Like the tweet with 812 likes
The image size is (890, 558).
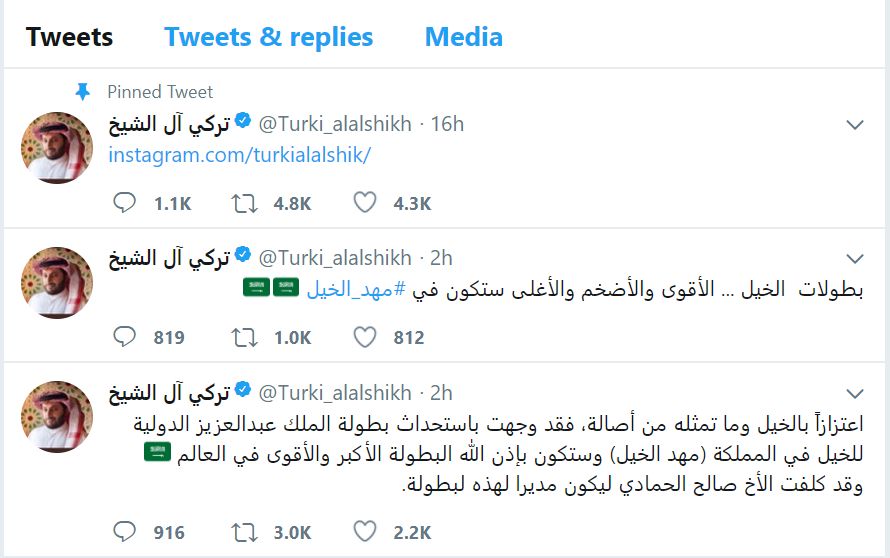click(x=365, y=338)
